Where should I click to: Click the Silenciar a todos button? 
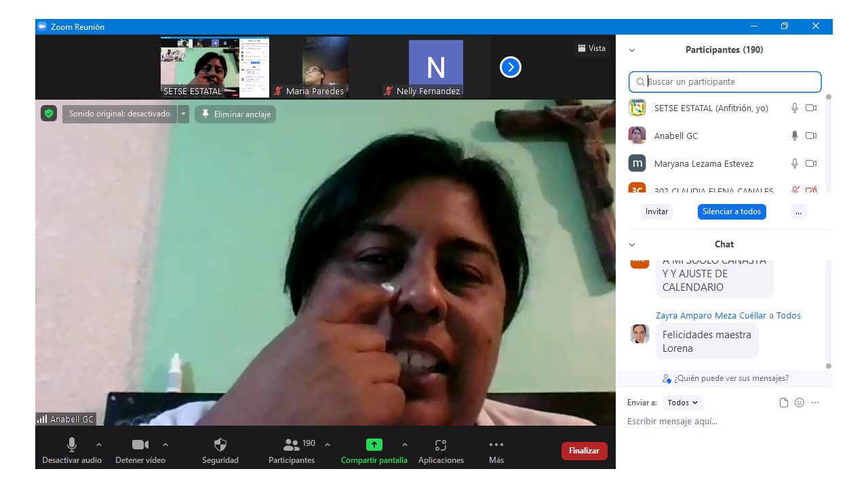(732, 211)
